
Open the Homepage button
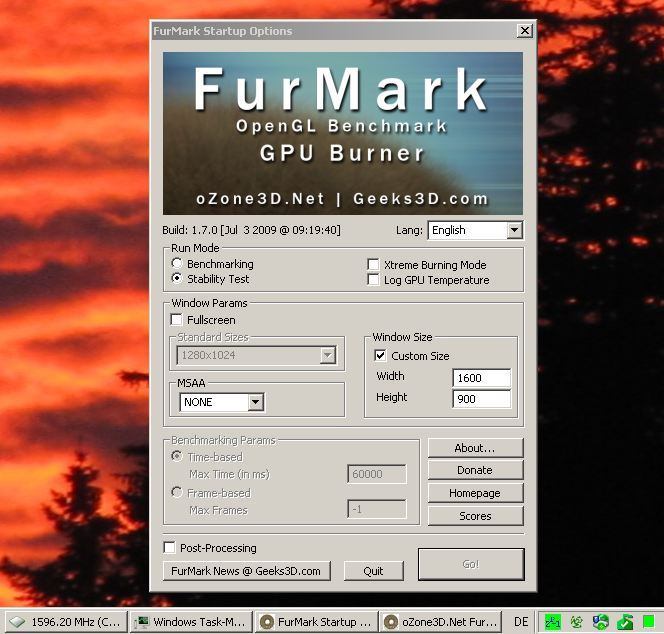click(x=476, y=493)
